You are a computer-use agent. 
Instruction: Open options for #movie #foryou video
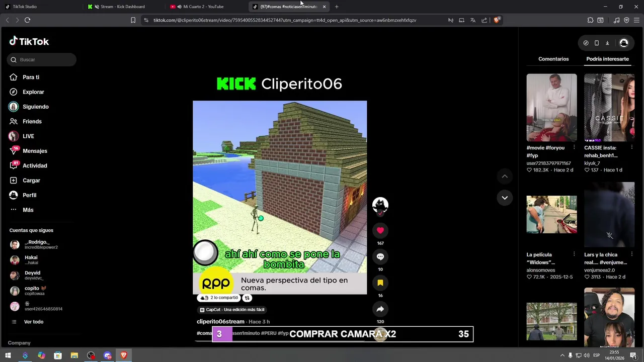tap(574, 148)
